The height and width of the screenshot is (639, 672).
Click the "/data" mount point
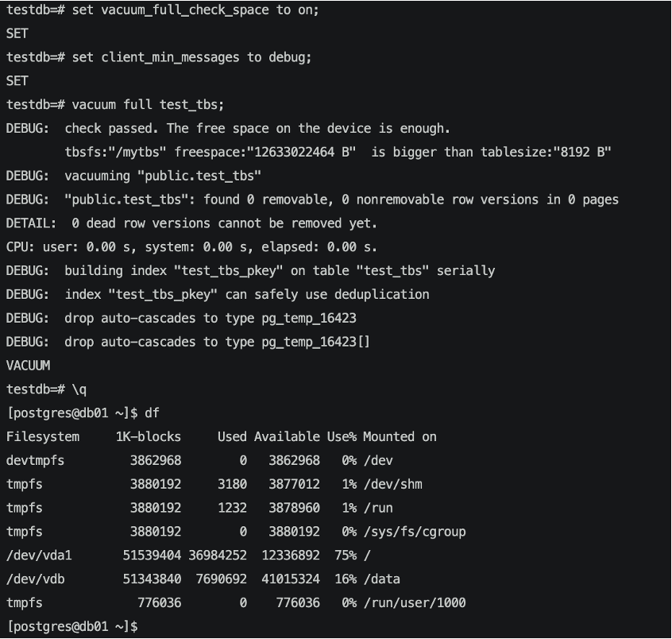click(381, 579)
